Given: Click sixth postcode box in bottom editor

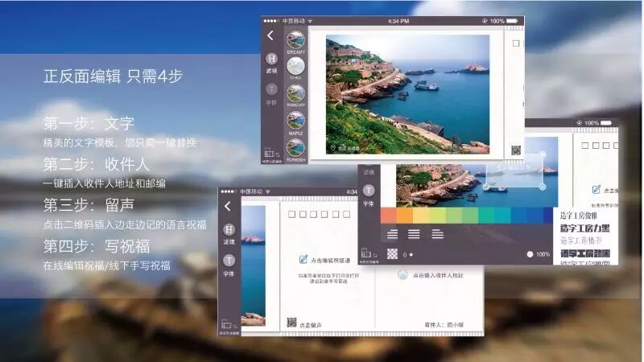Looking at the screenshot, I should tap(347, 214).
